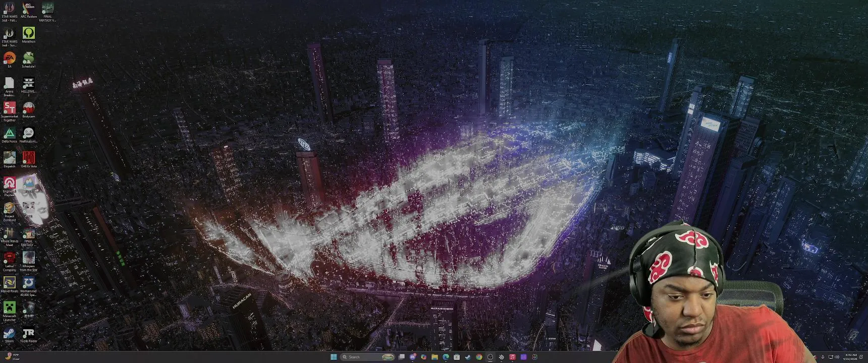Open the STAR WARS Jedi Survivor shortcut
The image size is (868, 363).
point(9,37)
